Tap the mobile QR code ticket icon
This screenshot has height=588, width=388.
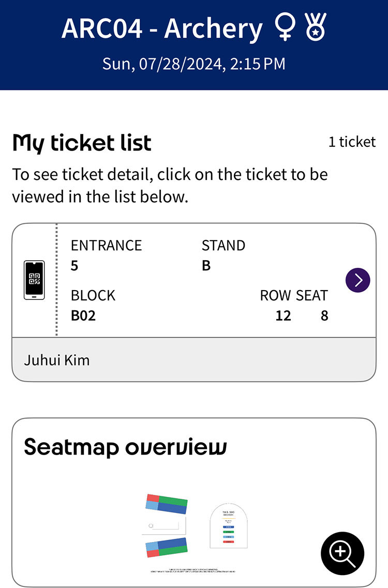point(35,280)
